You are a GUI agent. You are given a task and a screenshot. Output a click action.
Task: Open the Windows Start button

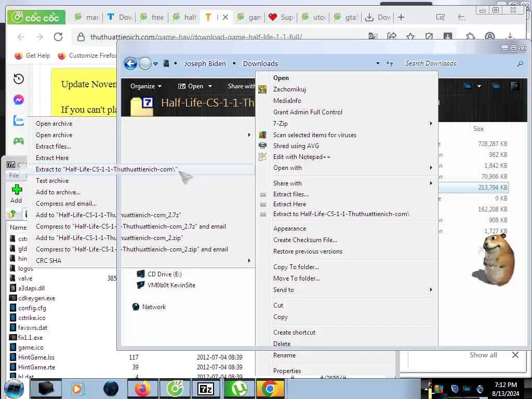click(x=14, y=389)
